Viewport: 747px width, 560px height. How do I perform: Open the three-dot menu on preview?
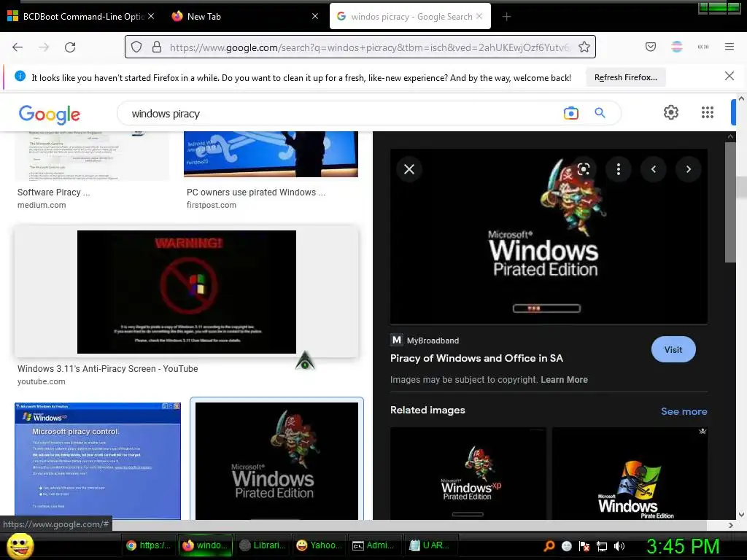click(x=619, y=169)
